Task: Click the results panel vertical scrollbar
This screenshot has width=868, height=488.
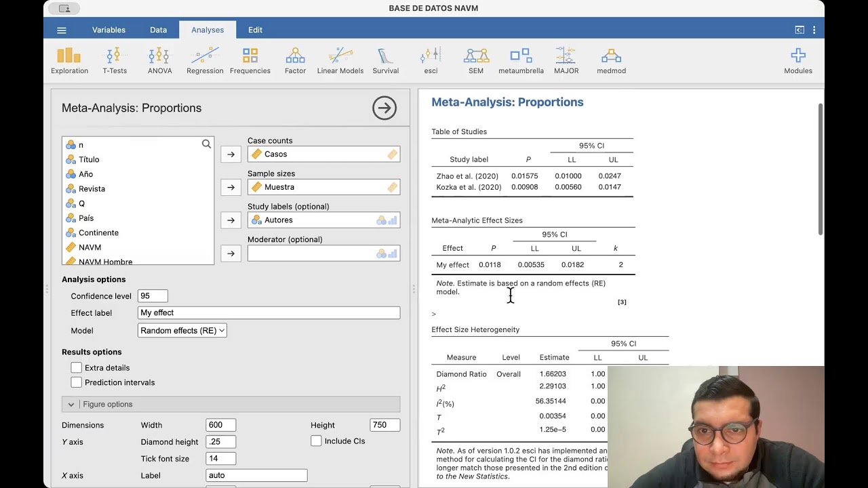Action: click(821, 169)
